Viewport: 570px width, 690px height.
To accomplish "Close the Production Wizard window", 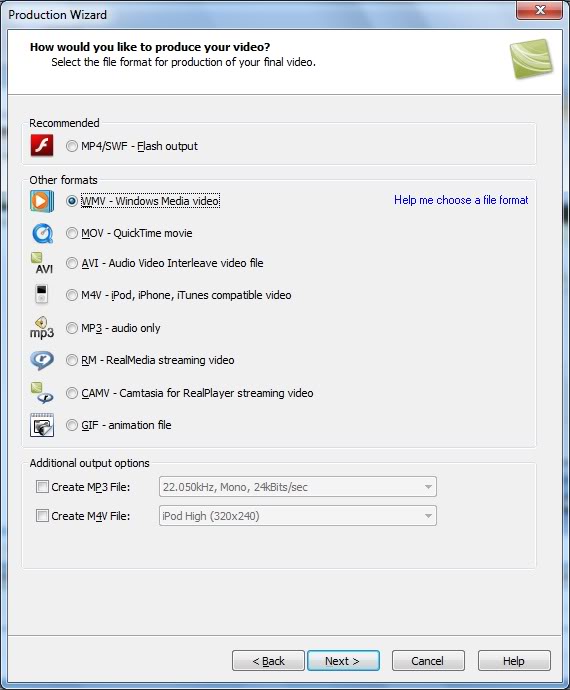I will click(x=540, y=10).
